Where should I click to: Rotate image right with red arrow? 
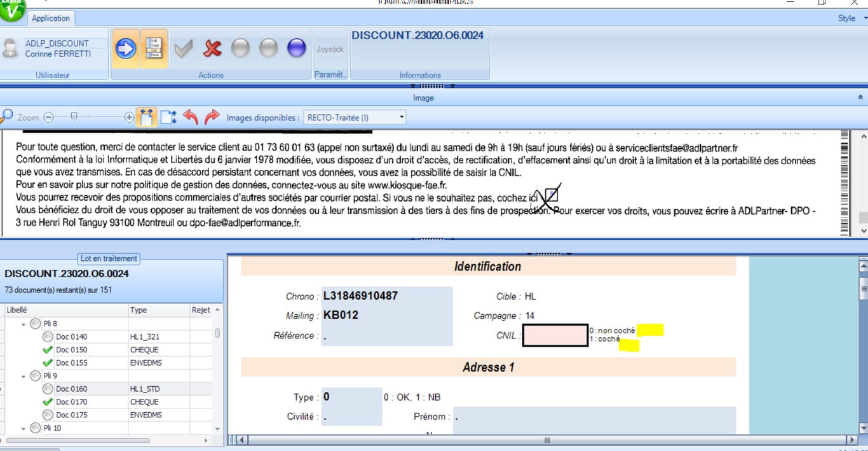tap(212, 116)
